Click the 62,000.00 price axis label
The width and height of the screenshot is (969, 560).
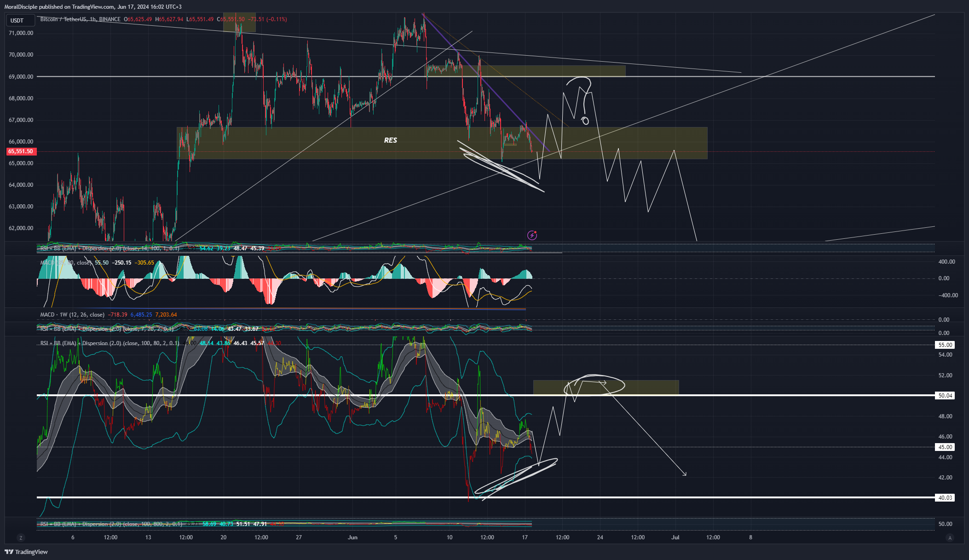click(x=21, y=228)
